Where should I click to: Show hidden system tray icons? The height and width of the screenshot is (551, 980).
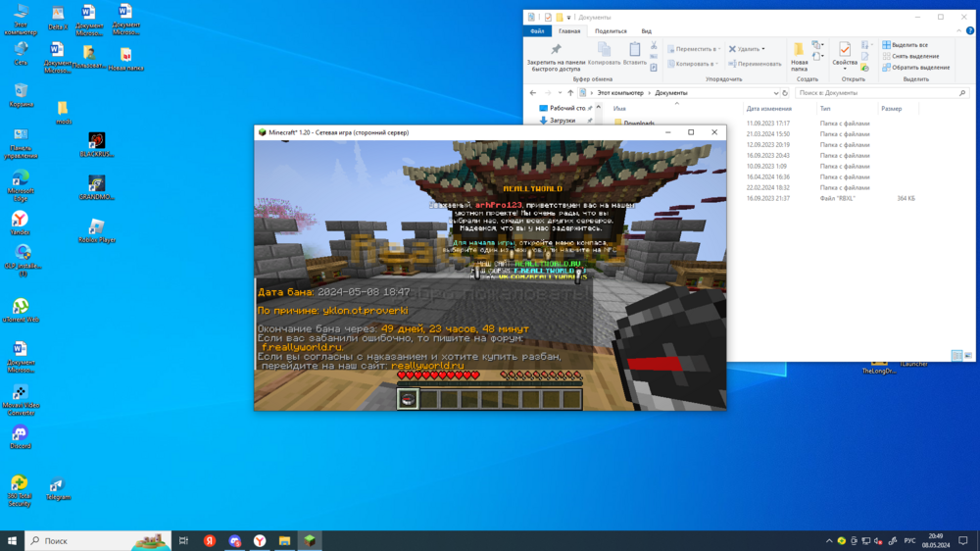point(829,541)
